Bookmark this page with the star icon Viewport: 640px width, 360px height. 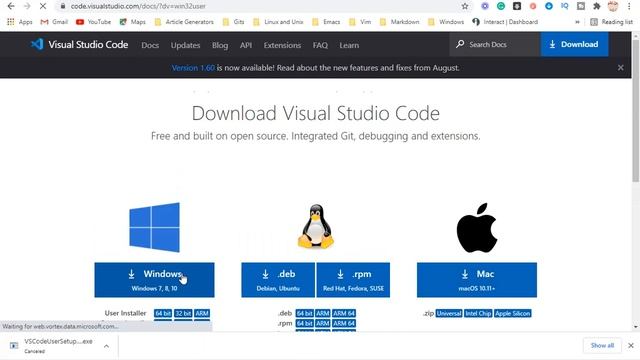[x=465, y=6]
